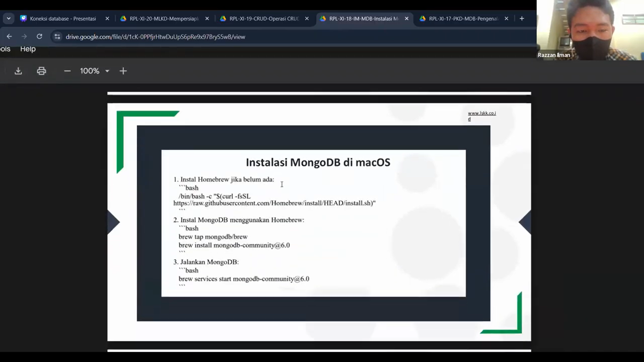Expand the tab search chevron dropdown
Image resolution: width=644 pixels, height=362 pixels.
[9, 18]
